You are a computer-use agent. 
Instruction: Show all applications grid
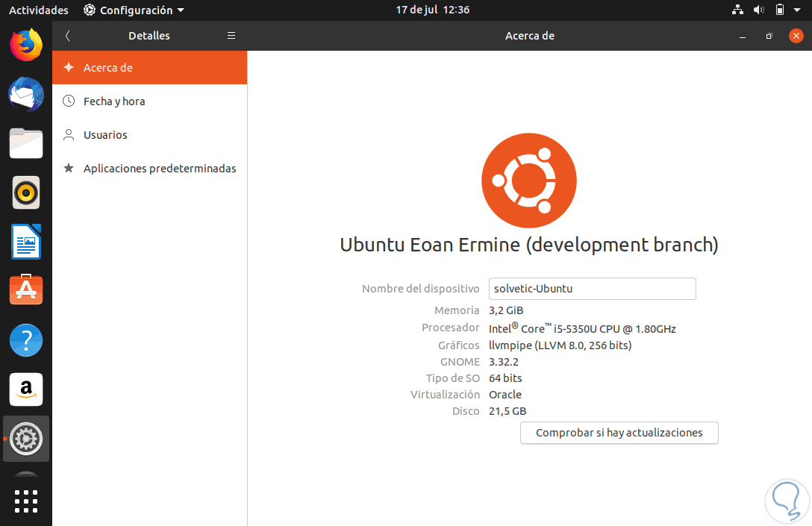(26, 501)
